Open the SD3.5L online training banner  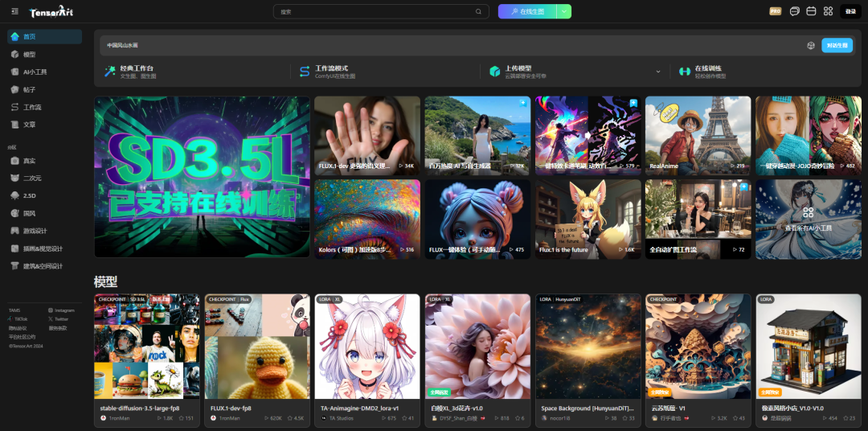click(202, 177)
